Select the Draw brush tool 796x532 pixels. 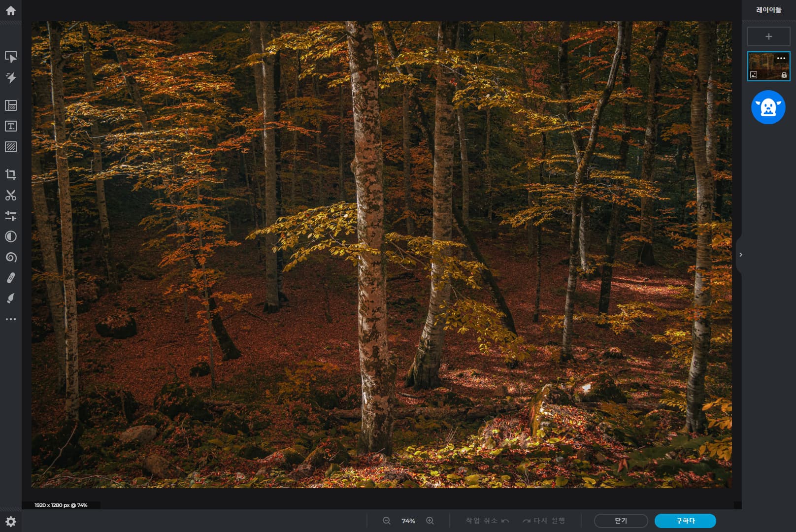coord(11,299)
